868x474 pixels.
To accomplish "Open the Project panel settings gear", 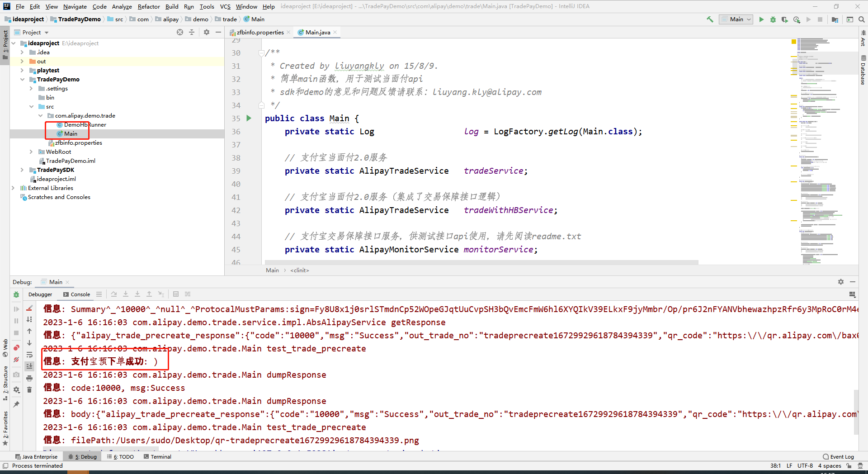I will (207, 32).
